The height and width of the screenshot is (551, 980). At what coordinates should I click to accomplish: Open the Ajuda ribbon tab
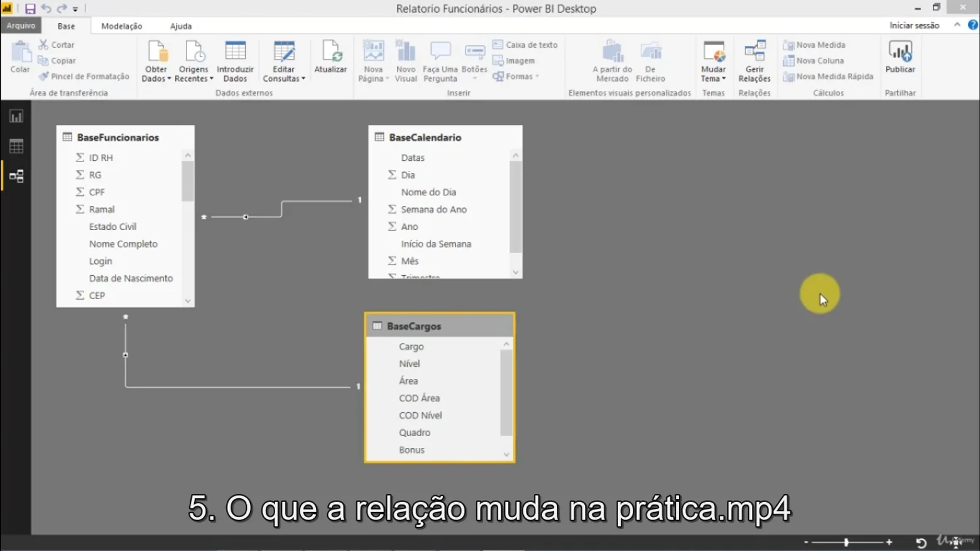181,26
